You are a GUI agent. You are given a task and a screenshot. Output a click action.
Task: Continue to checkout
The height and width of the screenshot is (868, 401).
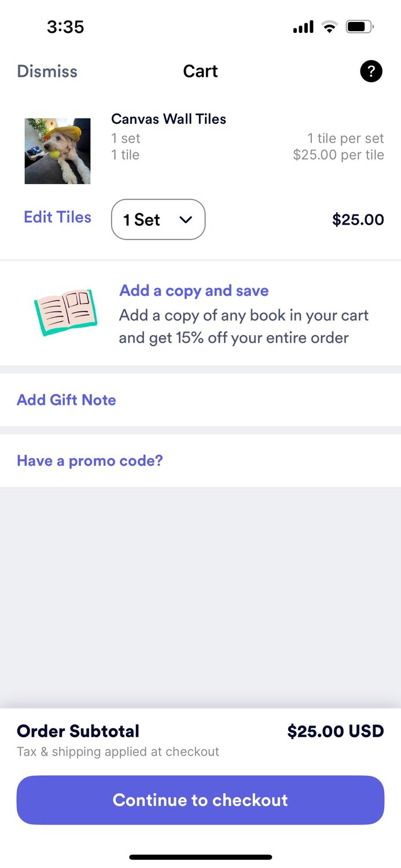coord(200,800)
